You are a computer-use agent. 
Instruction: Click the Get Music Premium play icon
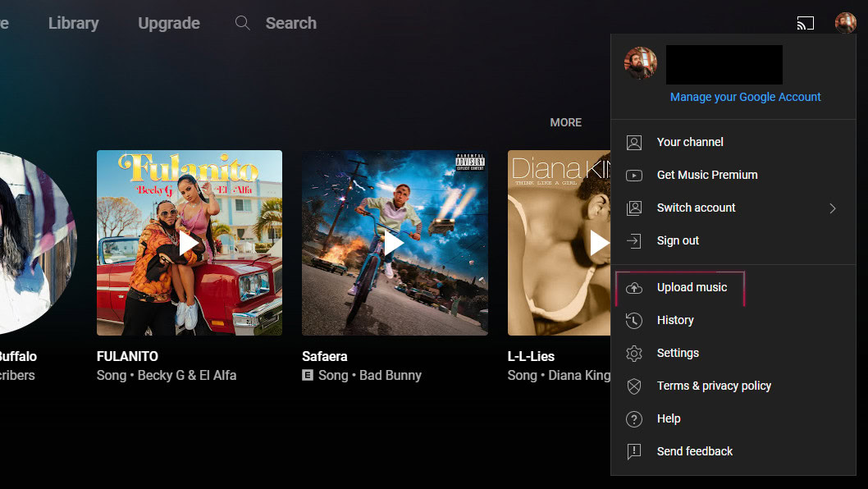coord(634,176)
